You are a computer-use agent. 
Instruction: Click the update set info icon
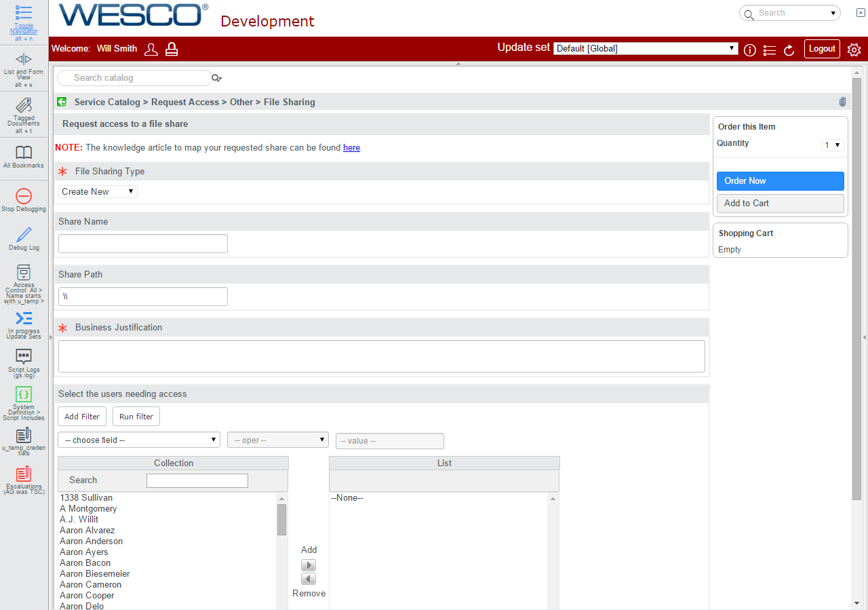750,50
